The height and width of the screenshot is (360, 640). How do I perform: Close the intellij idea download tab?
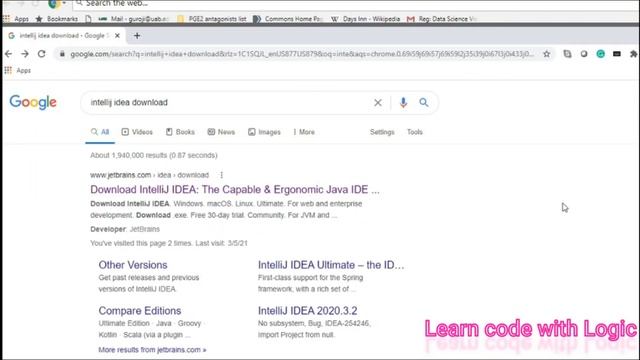(x=117, y=36)
